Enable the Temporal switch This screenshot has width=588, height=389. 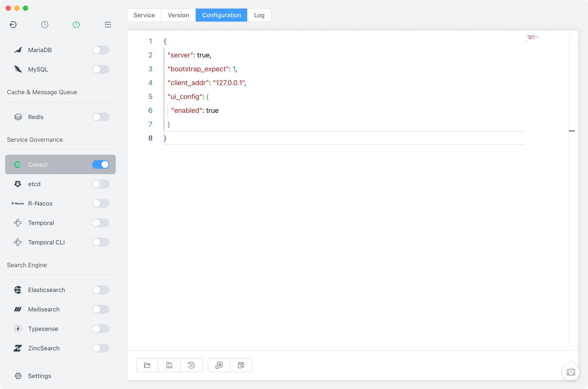[x=100, y=223]
